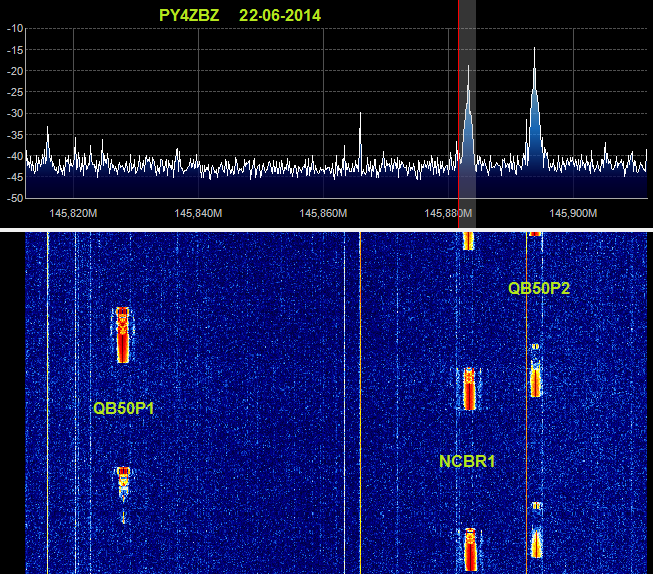Click the 145,900M frequency label
The image size is (653, 574).
(573, 213)
